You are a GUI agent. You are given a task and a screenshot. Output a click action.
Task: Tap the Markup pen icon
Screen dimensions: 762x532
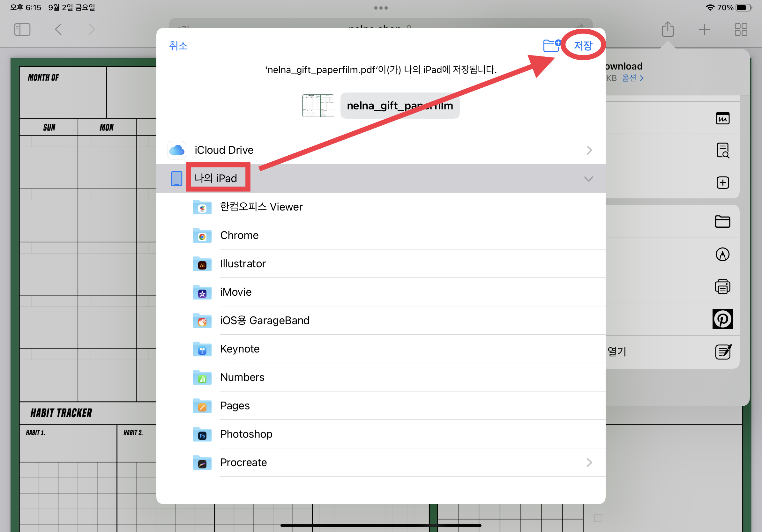tap(722, 255)
